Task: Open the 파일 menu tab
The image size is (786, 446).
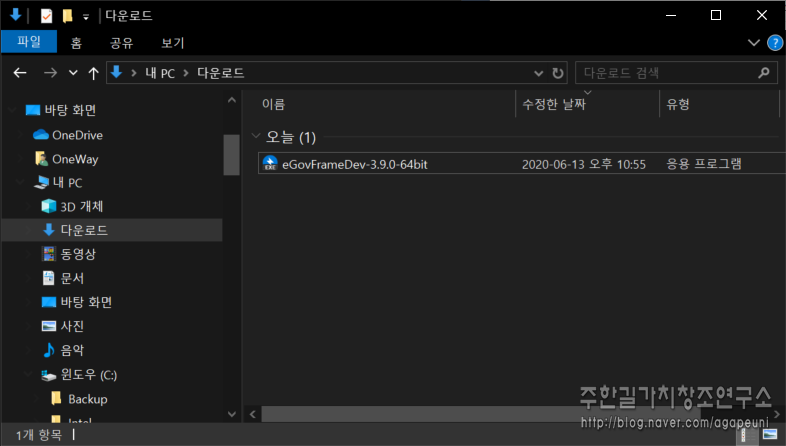Action: [x=29, y=42]
